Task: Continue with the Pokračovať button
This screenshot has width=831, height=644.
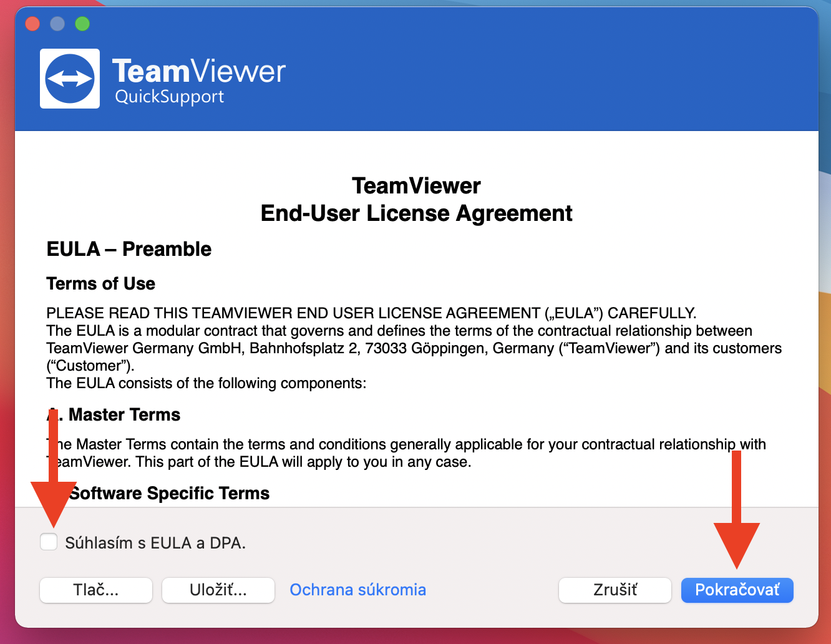Action: 737,590
